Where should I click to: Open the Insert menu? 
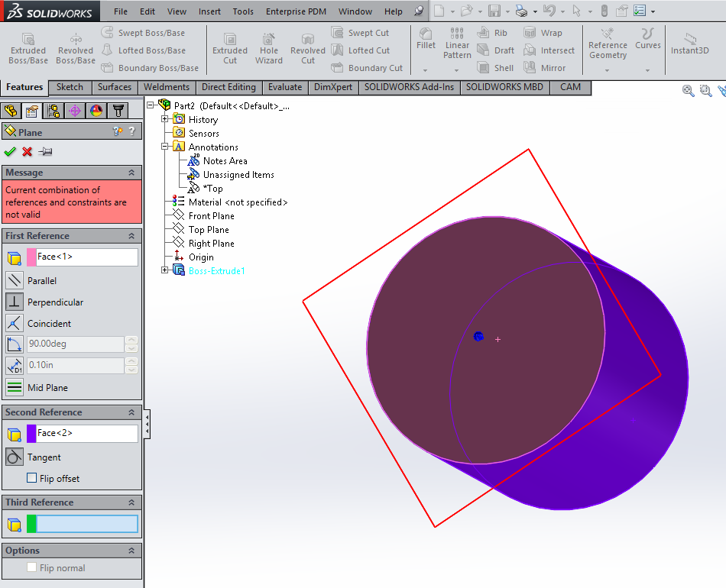tap(209, 11)
